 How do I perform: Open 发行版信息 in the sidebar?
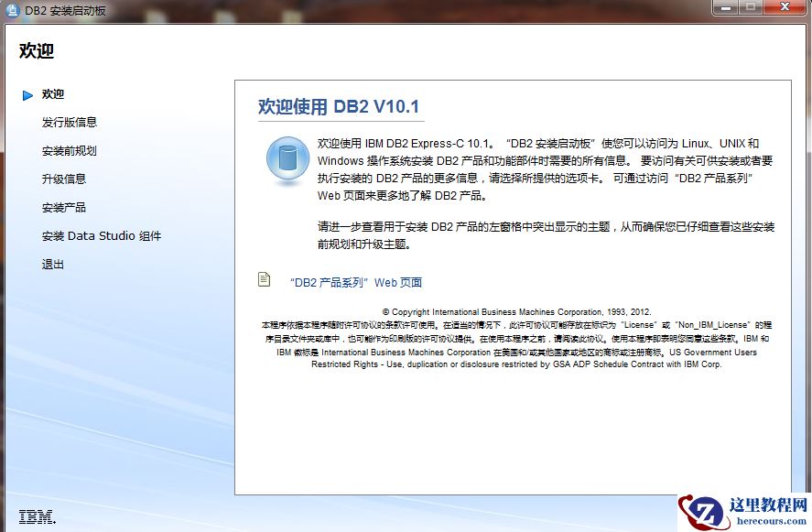click(70, 123)
